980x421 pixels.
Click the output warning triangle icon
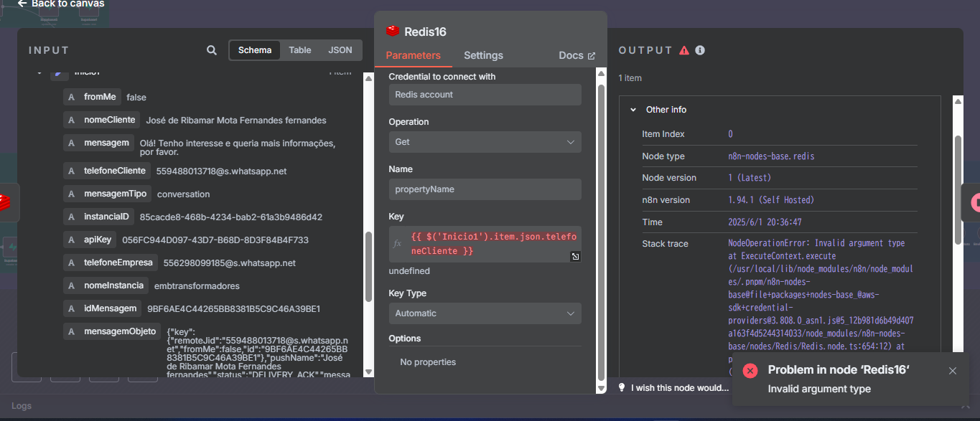(684, 50)
